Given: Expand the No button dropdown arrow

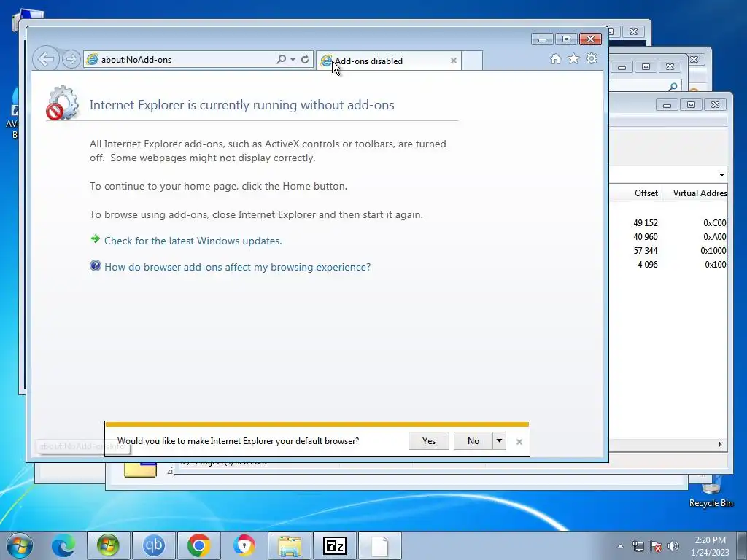Looking at the screenshot, I should pyautogui.click(x=499, y=441).
